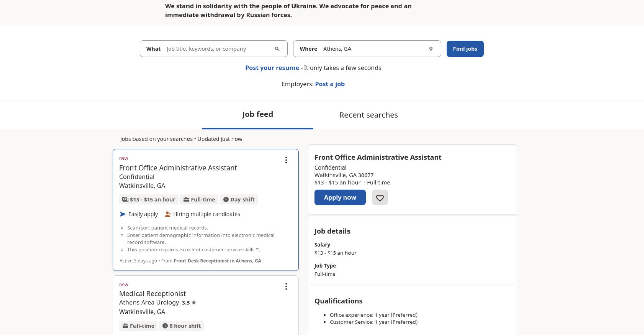Click the Hiring multiple candidates person icon
Image resolution: width=644 pixels, height=335 pixels.
[168, 214]
